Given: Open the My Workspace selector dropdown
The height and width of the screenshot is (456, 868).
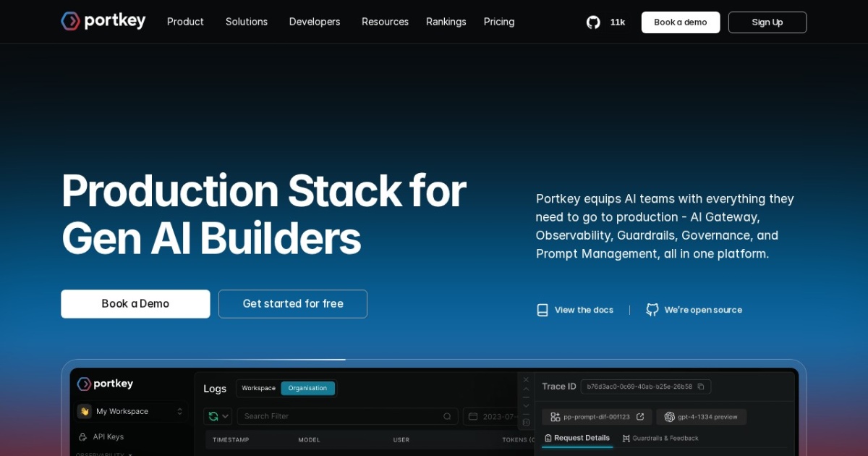Looking at the screenshot, I should coord(130,411).
